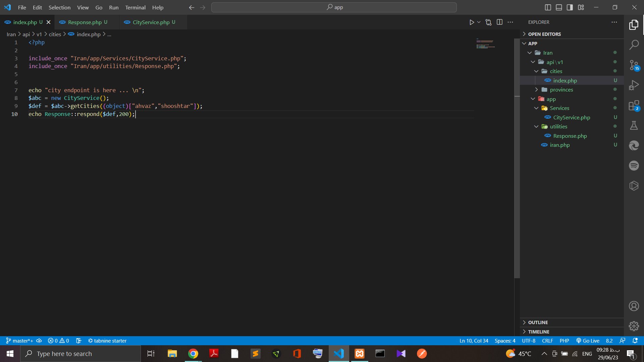
Task: Open Postman from the taskbar
Action: (x=422, y=354)
